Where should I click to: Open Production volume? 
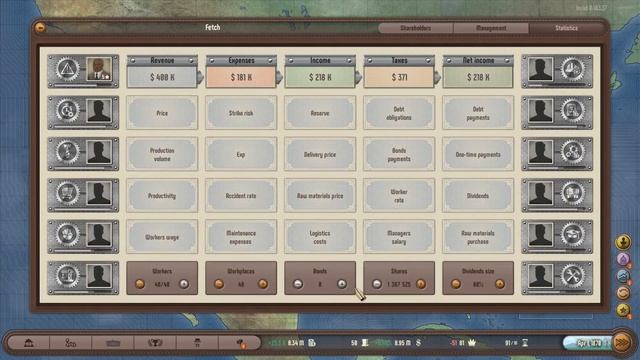point(162,154)
